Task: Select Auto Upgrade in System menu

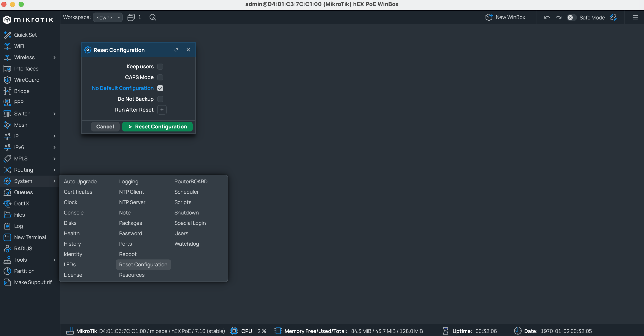Action: coord(80,182)
